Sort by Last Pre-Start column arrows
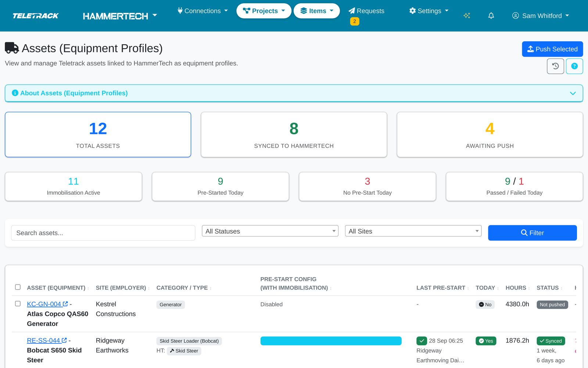 tap(468, 288)
